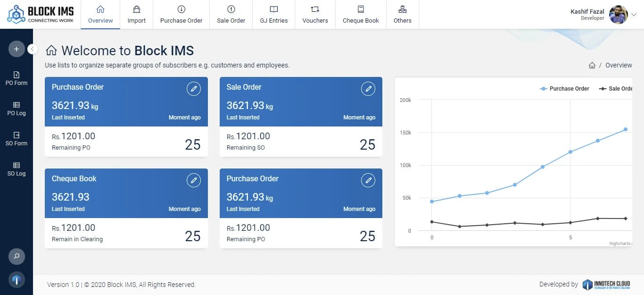The height and width of the screenshot is (295, 644).
Task: Edit the Cheque Book card
Action: coord(193,180)
